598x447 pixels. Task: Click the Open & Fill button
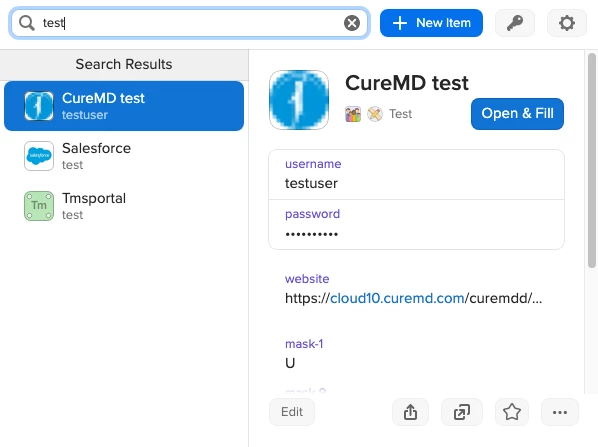[517, 114]
